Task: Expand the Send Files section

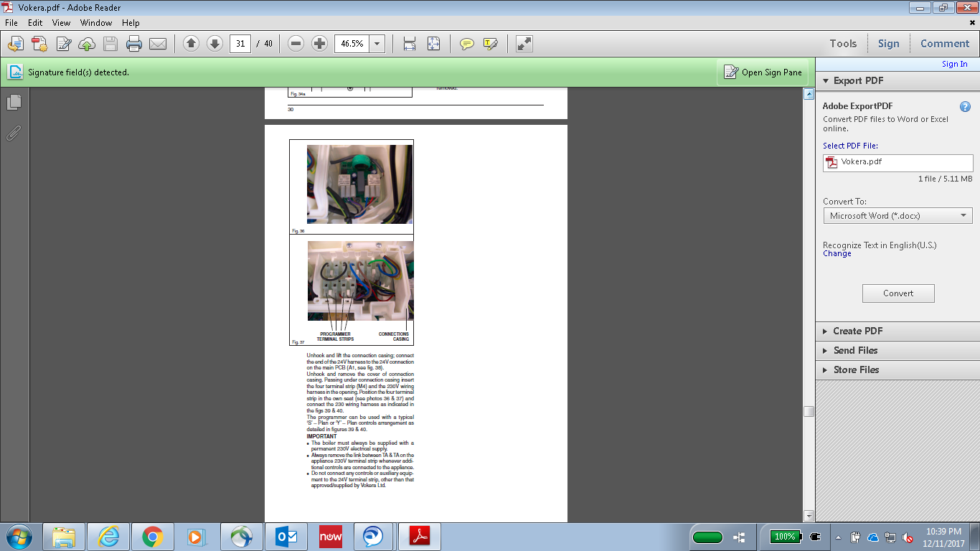Action: pyautogui.click(x=855, y=350)
